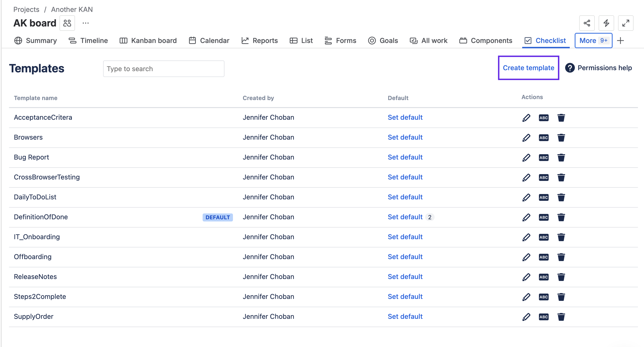Viewport: 644px width, 347px height.
Task: Click the Type to search field
Action: (x=164, y=69)
